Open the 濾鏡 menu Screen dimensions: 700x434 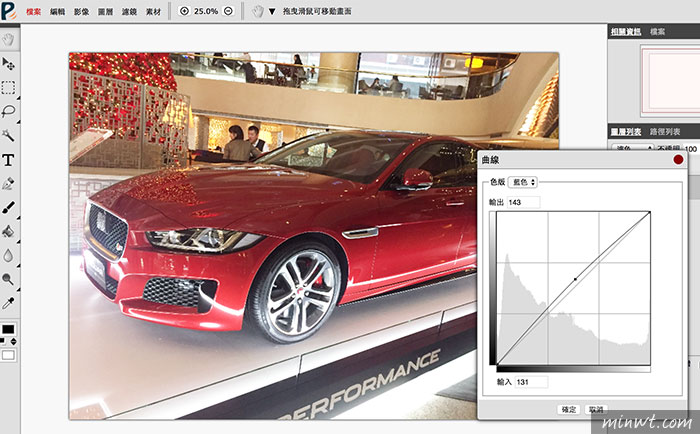tap(129, 12)
